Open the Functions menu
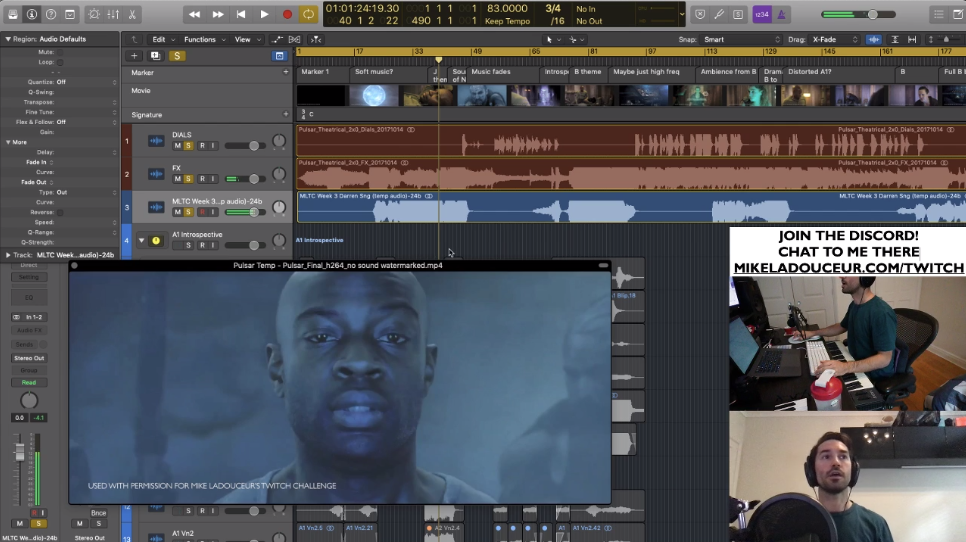 click(x=205, y=39)
